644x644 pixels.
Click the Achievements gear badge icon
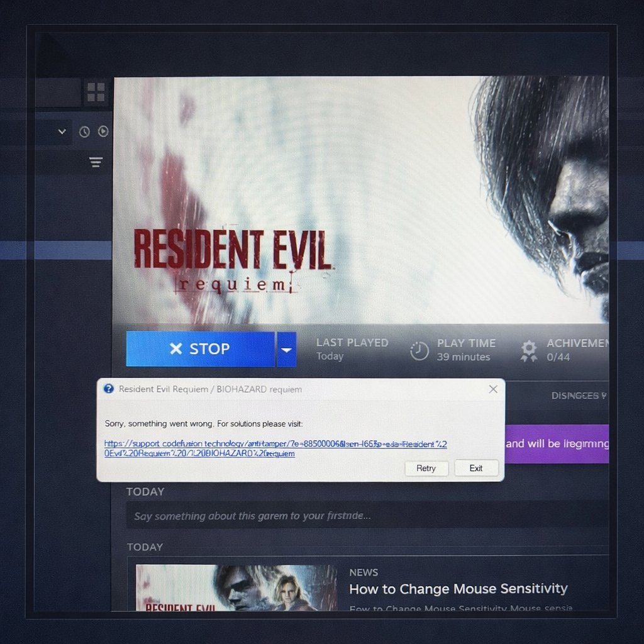click(529, 350)
